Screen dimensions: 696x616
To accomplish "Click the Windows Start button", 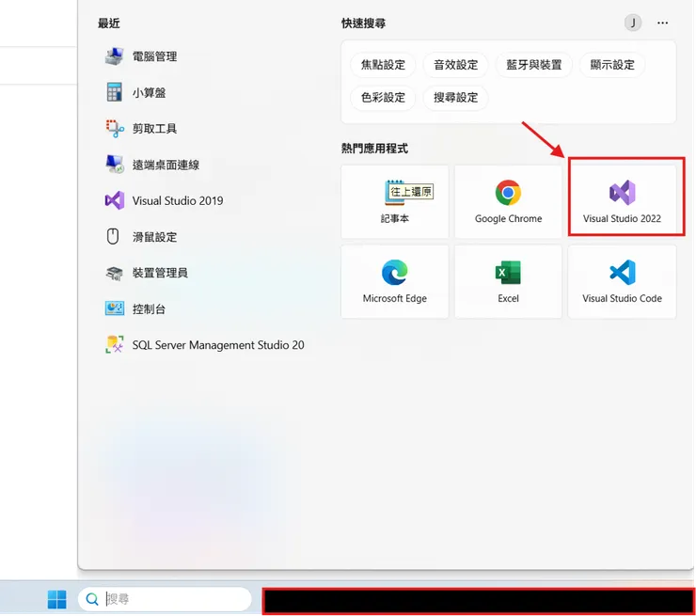I will point(56,599).
